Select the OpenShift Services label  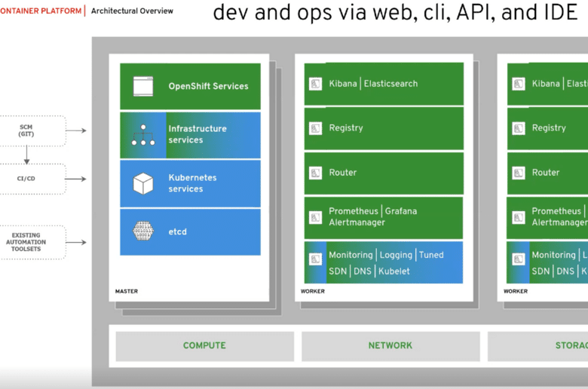209,86
